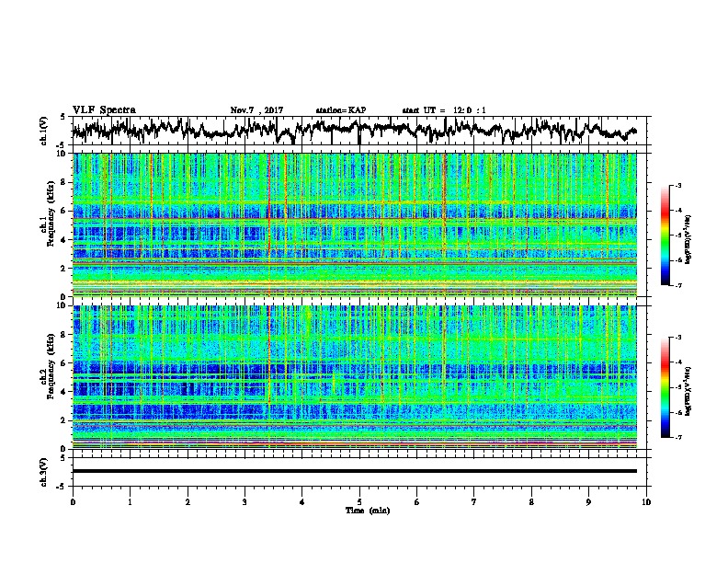
Task: Click the ch.1 spectrogram plot area
Action: point(355,224)
